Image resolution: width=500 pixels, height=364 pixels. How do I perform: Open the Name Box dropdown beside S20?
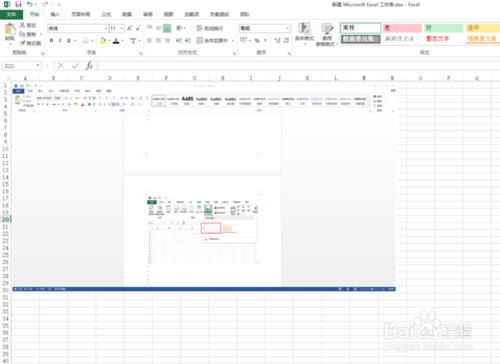[x=38, y=65]
